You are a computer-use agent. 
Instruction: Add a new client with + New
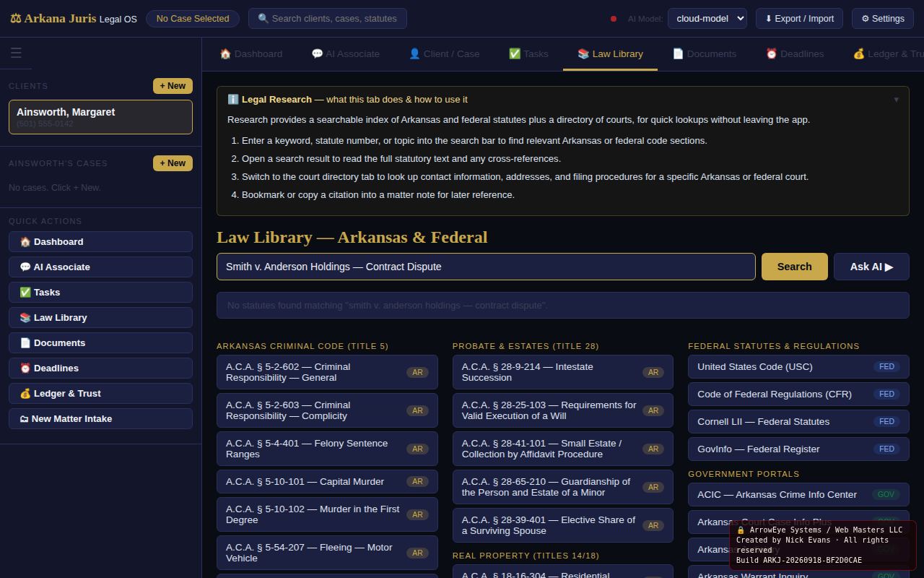coord(173,86)
